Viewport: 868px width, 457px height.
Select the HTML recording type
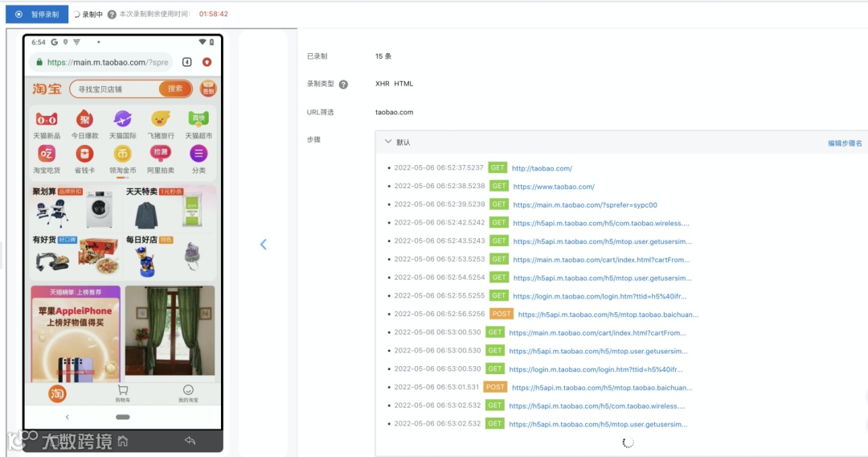[x=403, y=84]
